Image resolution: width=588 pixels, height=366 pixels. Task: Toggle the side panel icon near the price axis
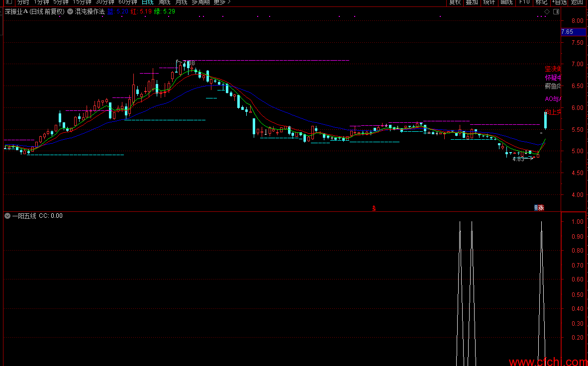coord(556,11)
